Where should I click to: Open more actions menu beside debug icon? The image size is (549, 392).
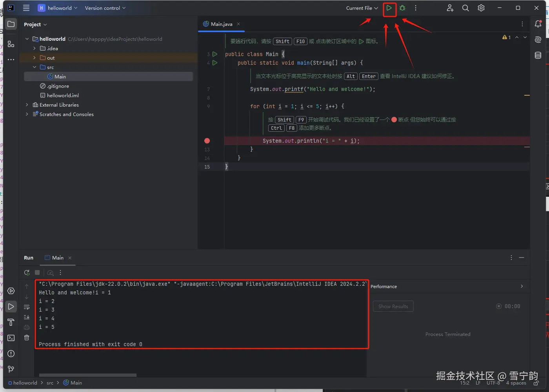[x=416, y=8]
